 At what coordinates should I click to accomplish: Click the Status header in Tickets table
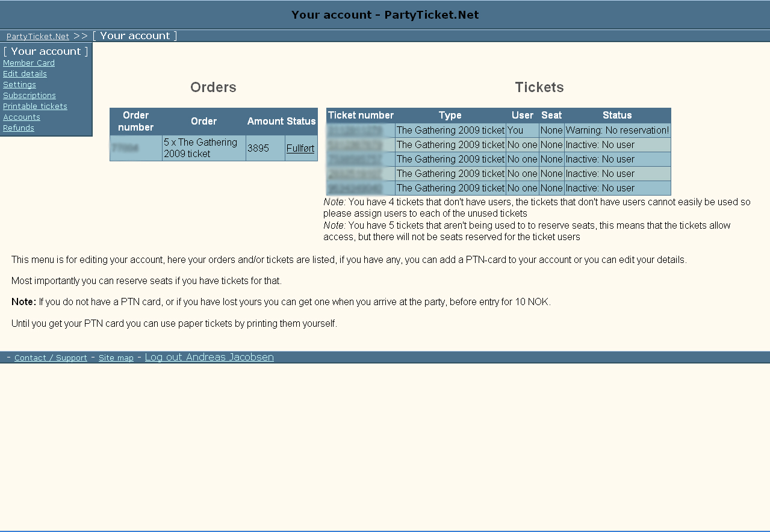(x=617, y=115)
